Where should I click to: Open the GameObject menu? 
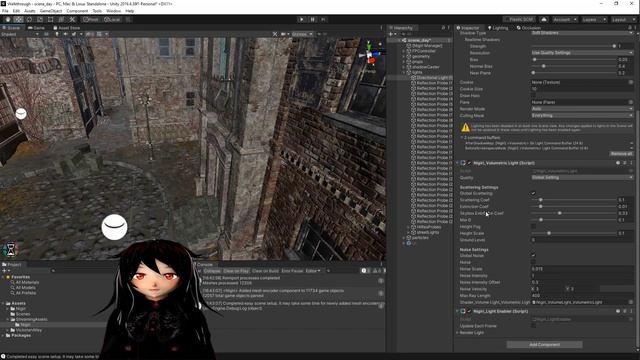tap(51, 11)
